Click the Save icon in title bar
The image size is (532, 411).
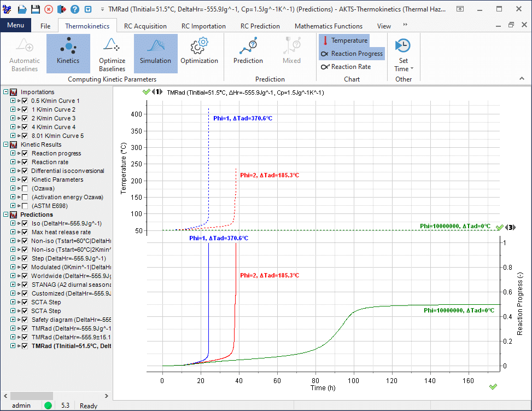(35, 9)
